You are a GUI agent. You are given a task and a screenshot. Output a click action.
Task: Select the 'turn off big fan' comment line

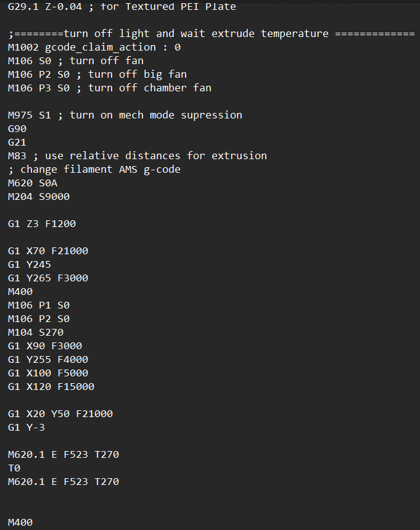click(x=97, y=74)
